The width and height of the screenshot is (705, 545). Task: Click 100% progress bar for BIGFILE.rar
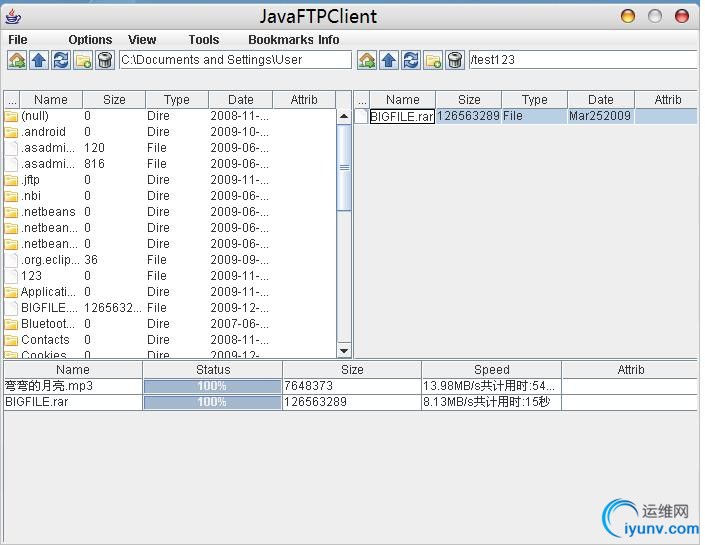click(212, 402)
